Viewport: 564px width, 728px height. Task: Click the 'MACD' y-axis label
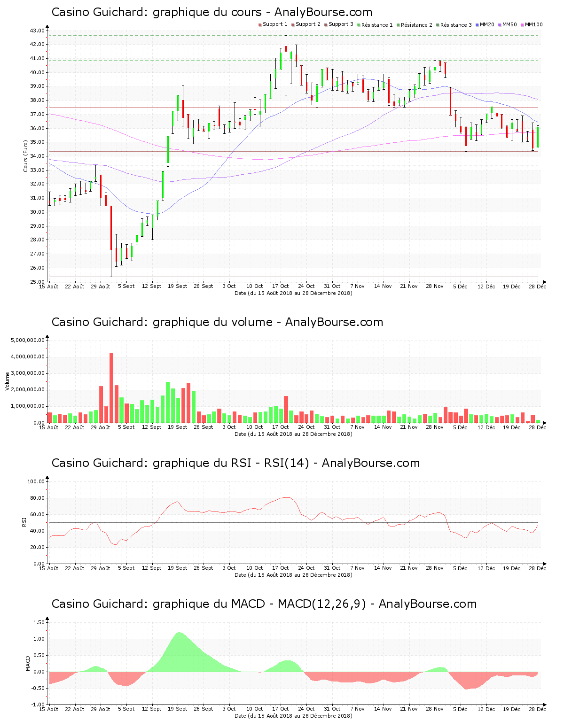28,663
